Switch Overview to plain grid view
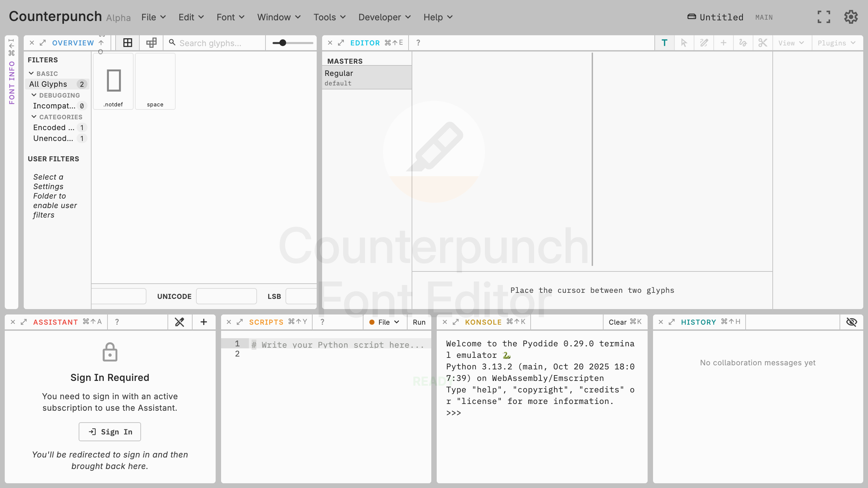This screenshot has height=488, width=868. click(x=127, y=43)
